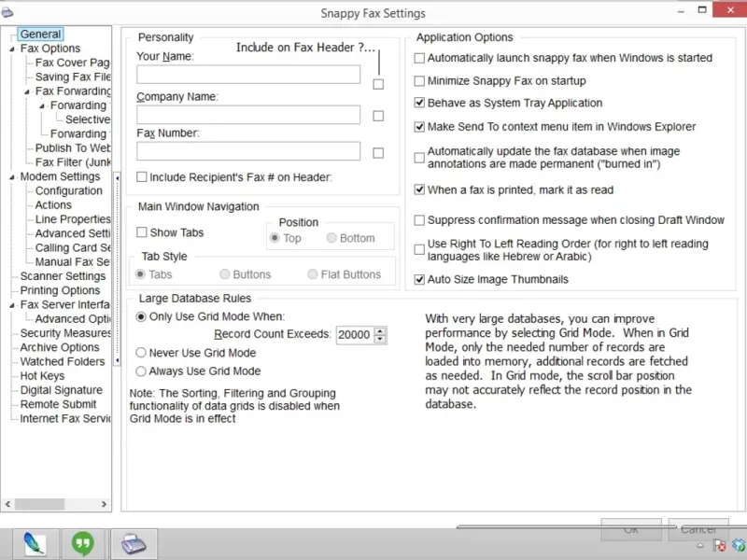Collapse the Fax Options tree node
Image resolution: width=747 pixels, height=560 pixels.
coord(12,49)
